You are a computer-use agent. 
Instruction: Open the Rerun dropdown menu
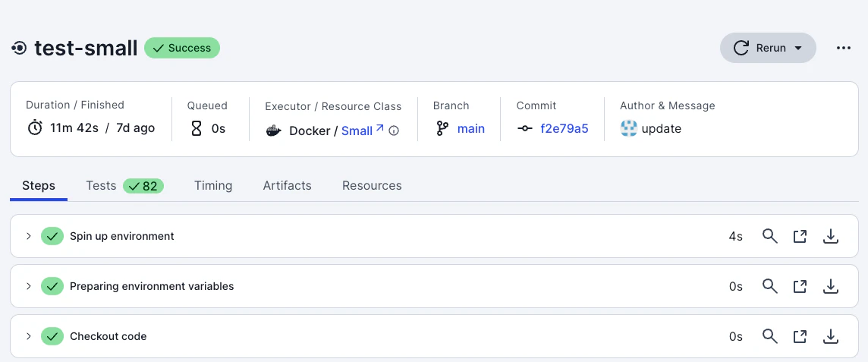click(797, 48)
